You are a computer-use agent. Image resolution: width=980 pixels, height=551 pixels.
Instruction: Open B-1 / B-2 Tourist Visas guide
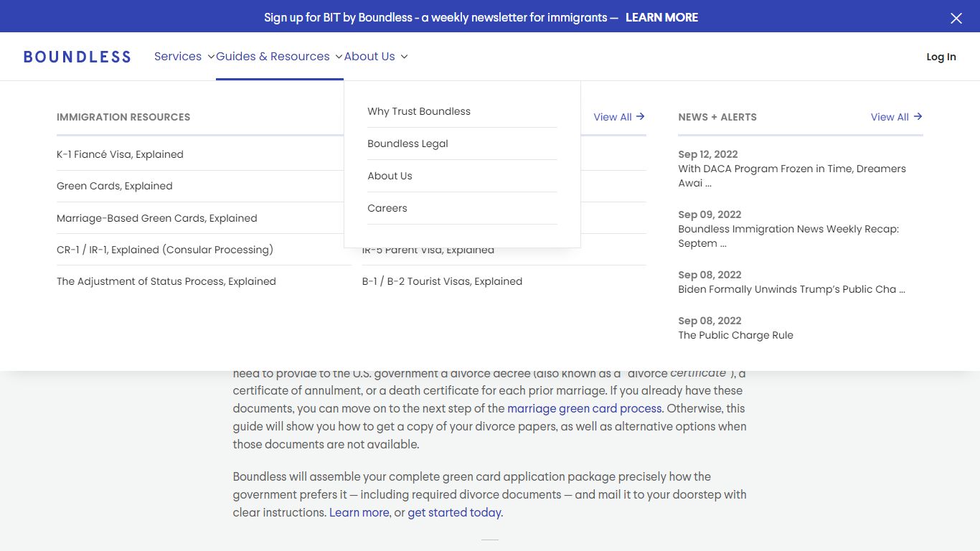tap(442, 281)
